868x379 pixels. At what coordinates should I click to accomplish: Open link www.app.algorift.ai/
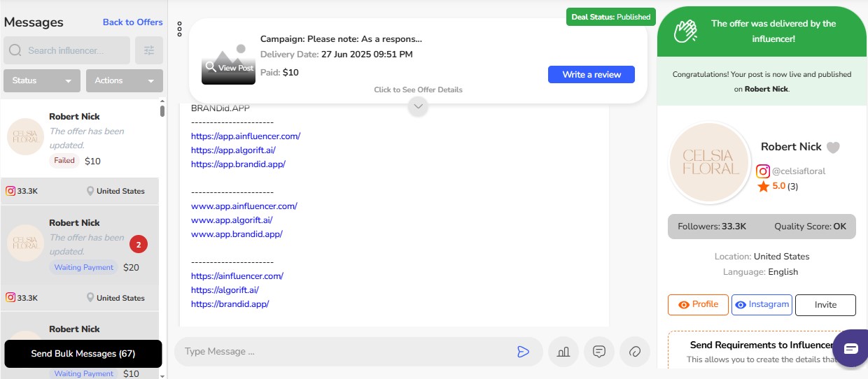[232, 220]
